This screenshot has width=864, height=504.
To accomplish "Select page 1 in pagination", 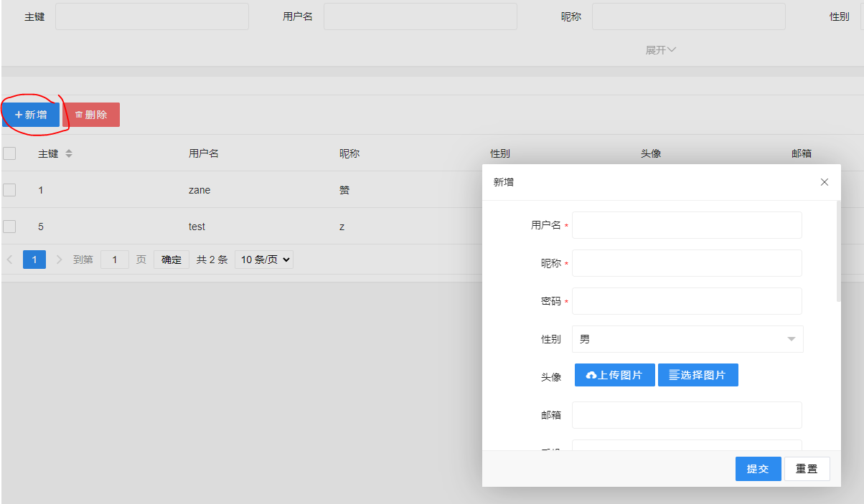I will [x=34, y=260].
